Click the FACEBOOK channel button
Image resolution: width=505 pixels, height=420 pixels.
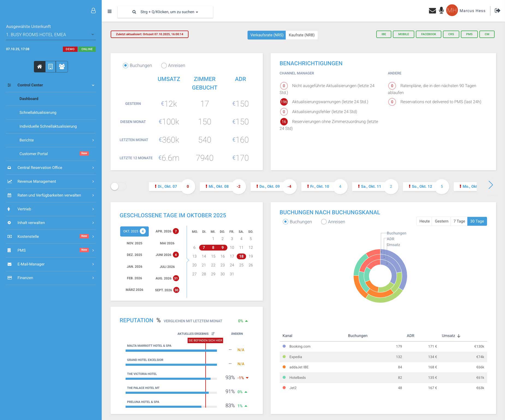(428, 34)
